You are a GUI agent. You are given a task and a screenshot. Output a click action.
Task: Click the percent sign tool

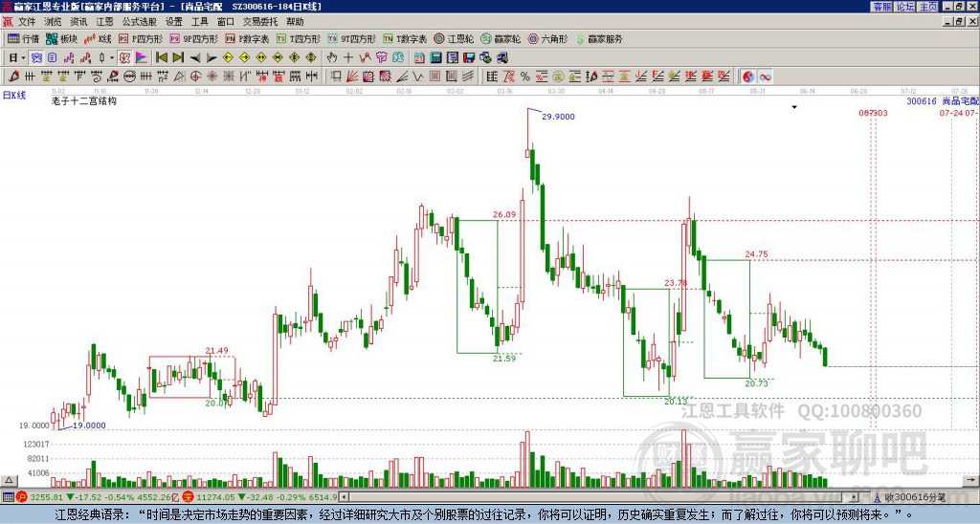(525, 76)
